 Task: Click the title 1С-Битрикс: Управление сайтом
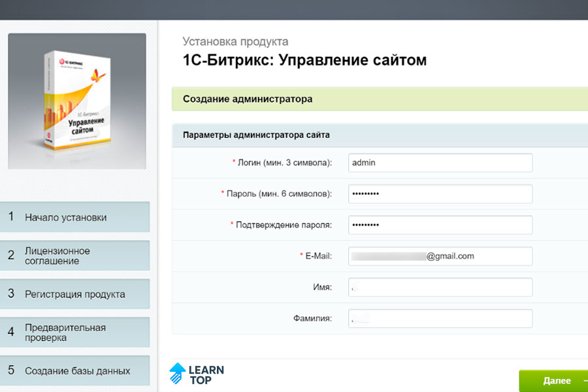click(x=304, y=60)
